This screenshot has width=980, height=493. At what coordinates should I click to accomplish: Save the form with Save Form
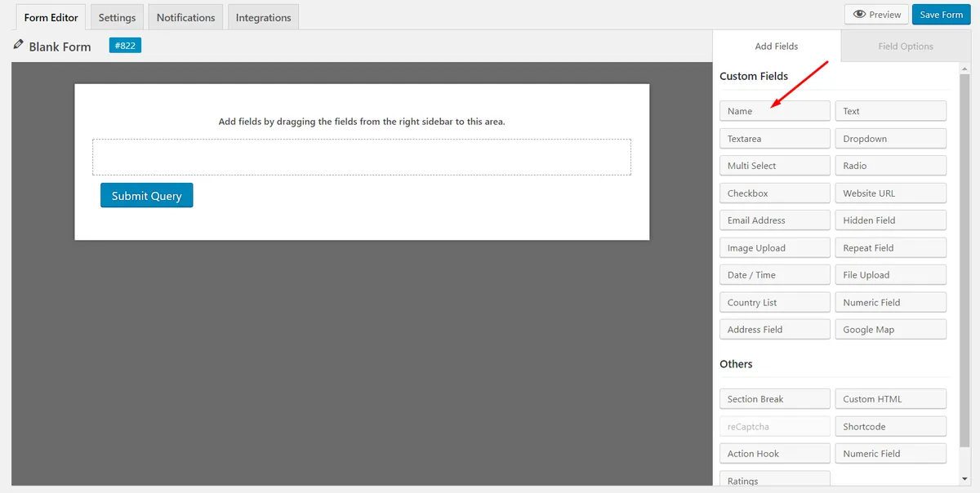coord(941,15)
